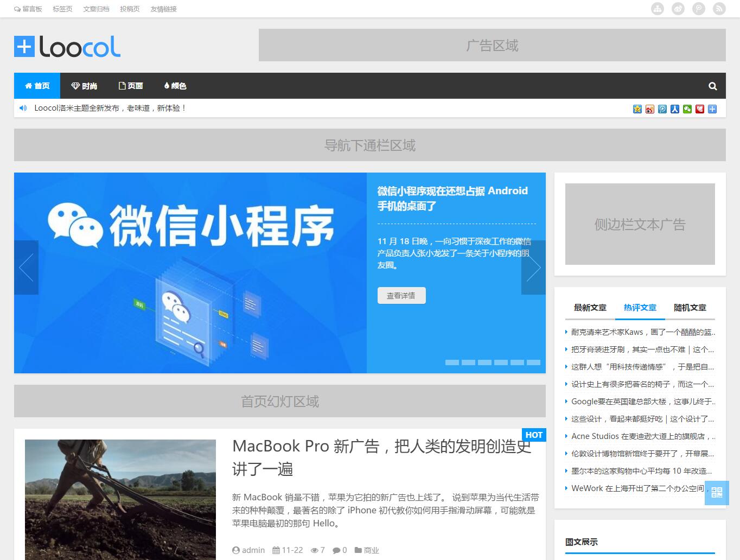
Task: Click the 导航下通栏区域 banner
Action: pyautogui.click(x=370, y=145)
